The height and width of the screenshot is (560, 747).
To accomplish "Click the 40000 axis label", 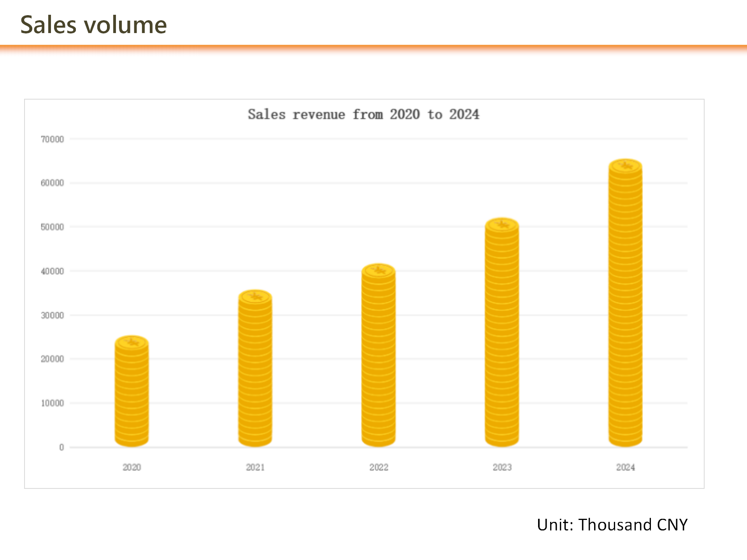I will [52, 271].
